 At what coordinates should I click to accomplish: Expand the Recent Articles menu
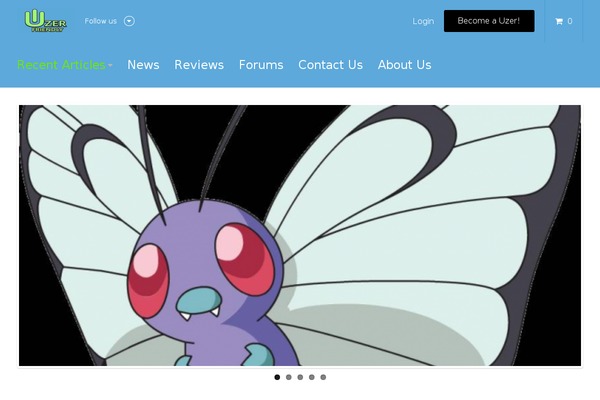click(65, 65)
